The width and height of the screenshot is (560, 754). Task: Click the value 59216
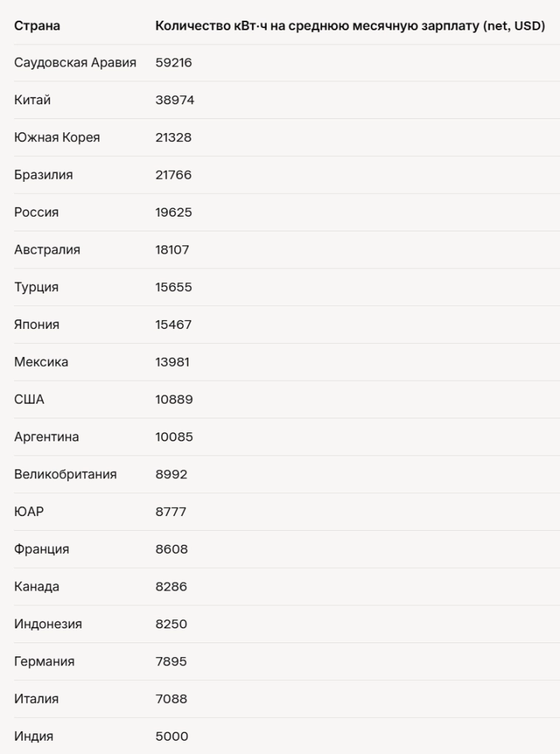174,63
